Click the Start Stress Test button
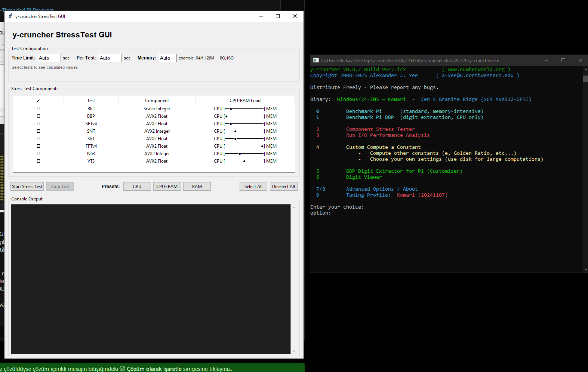Screen dimensions: 588x372 coord(27,187)
